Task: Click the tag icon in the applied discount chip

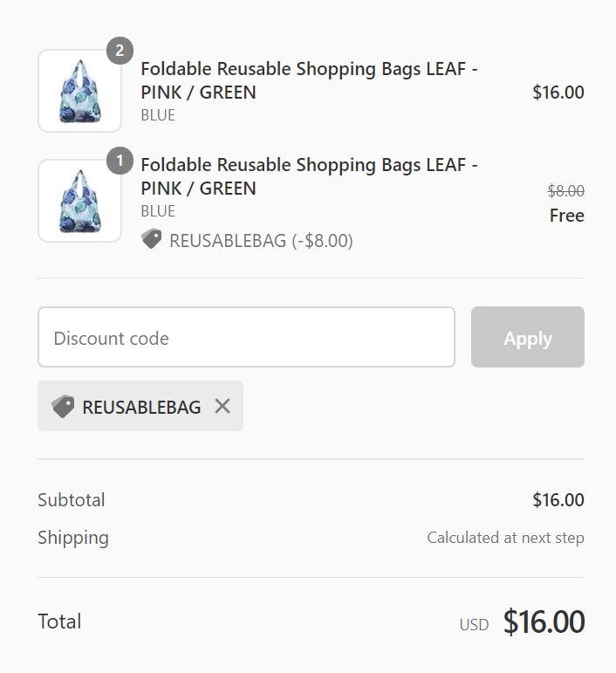Action: [63, 407]
